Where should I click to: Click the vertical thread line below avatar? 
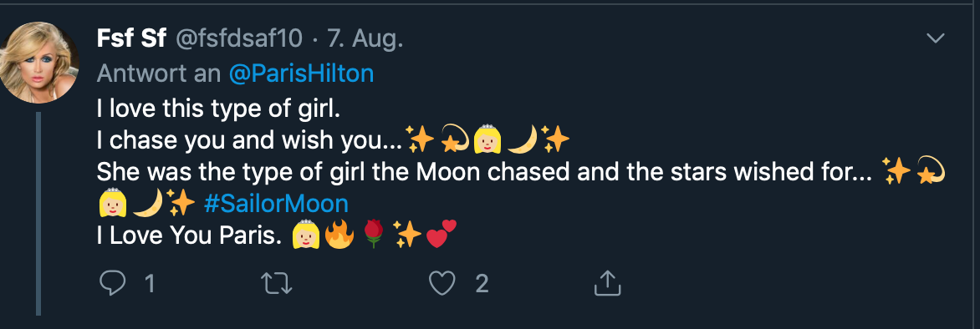coord(38,214)
